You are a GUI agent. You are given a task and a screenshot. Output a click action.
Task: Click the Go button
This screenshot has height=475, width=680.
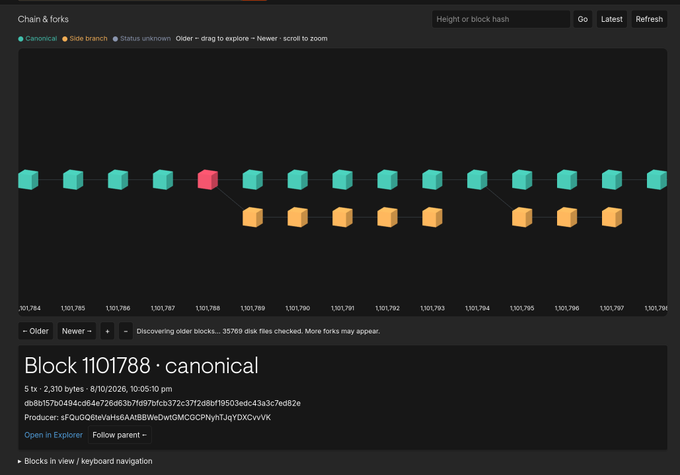(582, 19)
